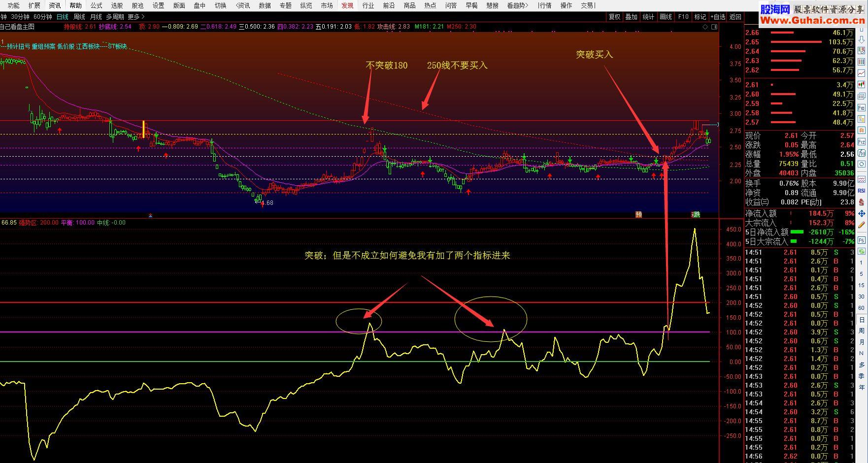Open the 扩展 menu
This screenshot has height=463, width=868.
34,5
